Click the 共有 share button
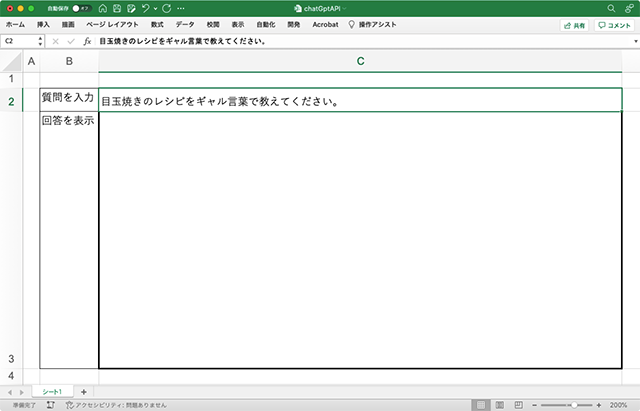Screen dimensions: 640x411 (x=575, y=25)
